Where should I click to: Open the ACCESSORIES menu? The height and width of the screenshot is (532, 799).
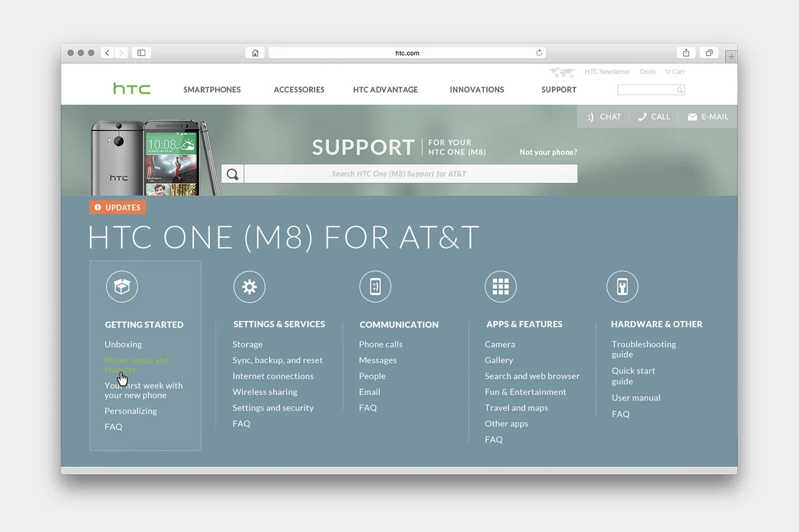pyautogui.click(x=299, y=90)
